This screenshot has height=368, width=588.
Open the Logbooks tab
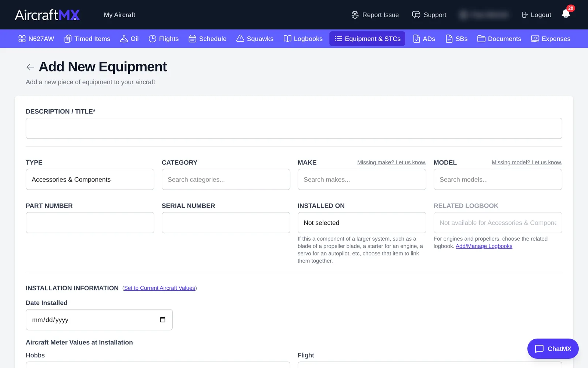pyautogui.click(x=303, y=39)
